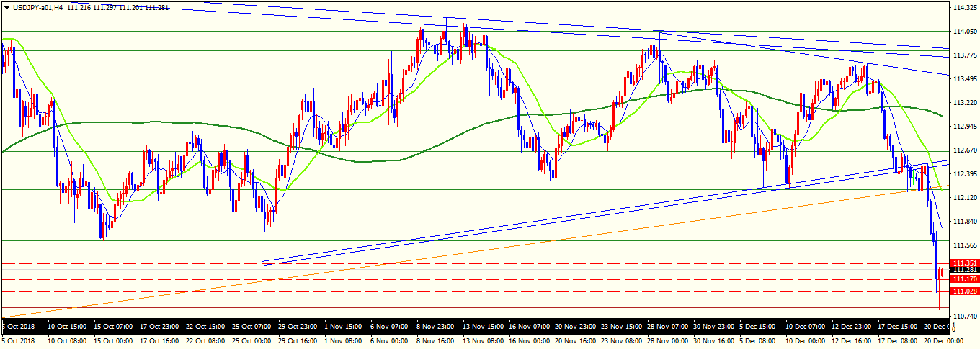This screenshot has height=349, width=980.
Task: Click the 112.395 value on the price axis
Action: (x=965, y=174)
